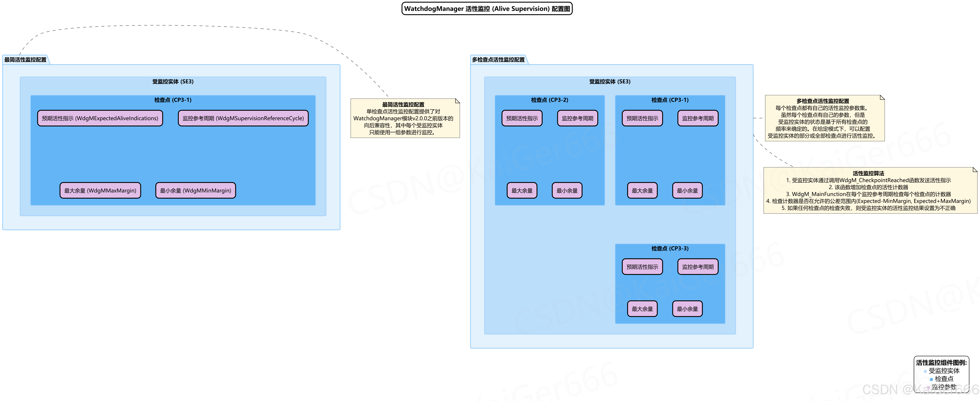980x401 pixels.
Task: Select the '多检查点活性监控配置' package tab label
Action: click(498, 60)
